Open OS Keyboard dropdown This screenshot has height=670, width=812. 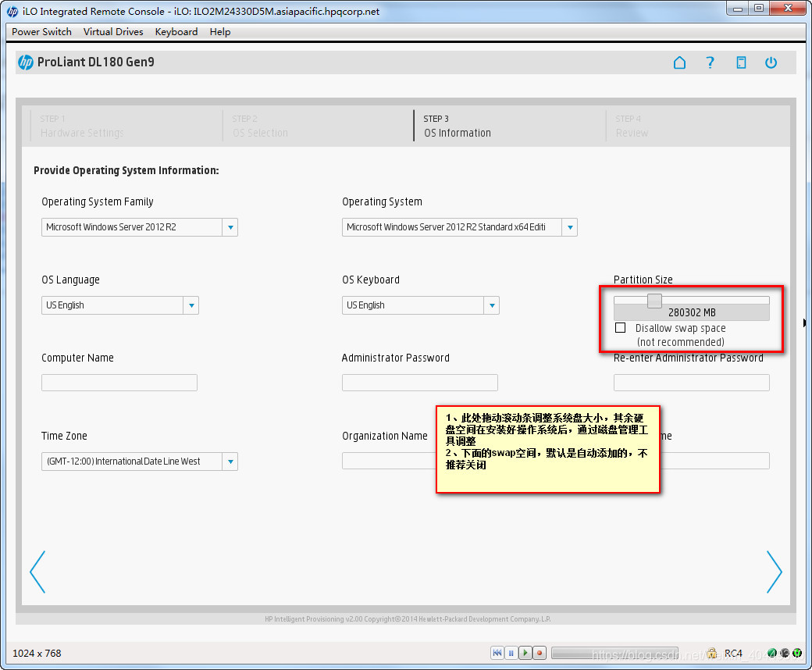pos(491,305)
